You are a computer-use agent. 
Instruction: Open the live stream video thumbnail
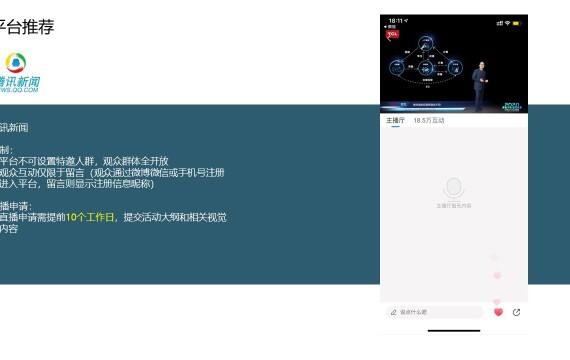pyautogui.click(x=454, y=64)
